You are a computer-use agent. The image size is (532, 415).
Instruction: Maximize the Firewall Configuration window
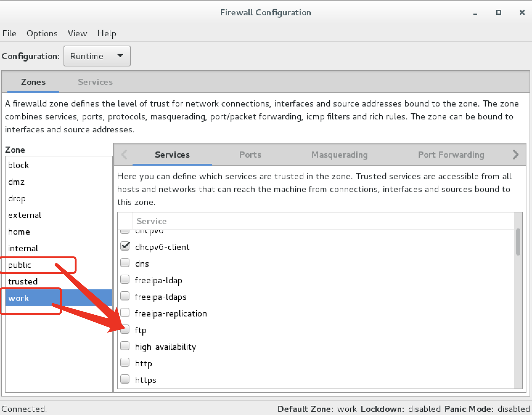498,12
